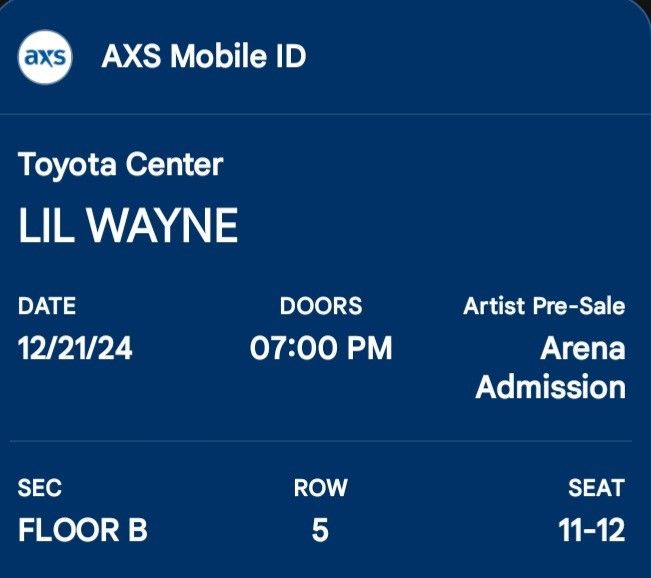Click the Artist Pre-Sale label
This screenshot has height=578, width=651.
pos(544,307)
